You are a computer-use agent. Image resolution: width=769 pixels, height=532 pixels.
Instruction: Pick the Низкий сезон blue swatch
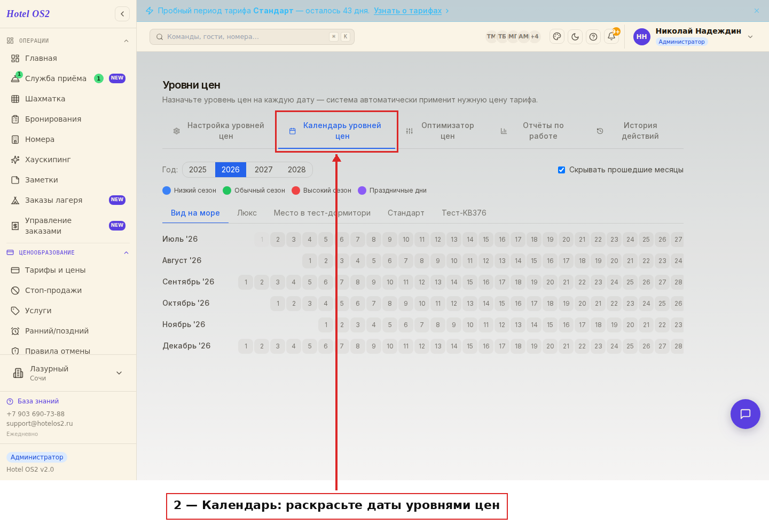point(167,190)
